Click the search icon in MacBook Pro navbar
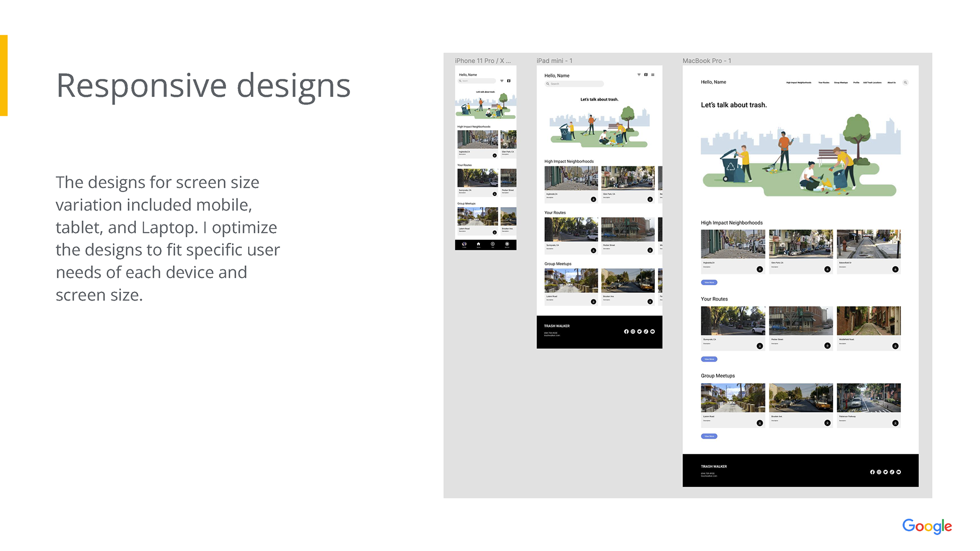The image size is (980, 551). [x=905, y=82]
